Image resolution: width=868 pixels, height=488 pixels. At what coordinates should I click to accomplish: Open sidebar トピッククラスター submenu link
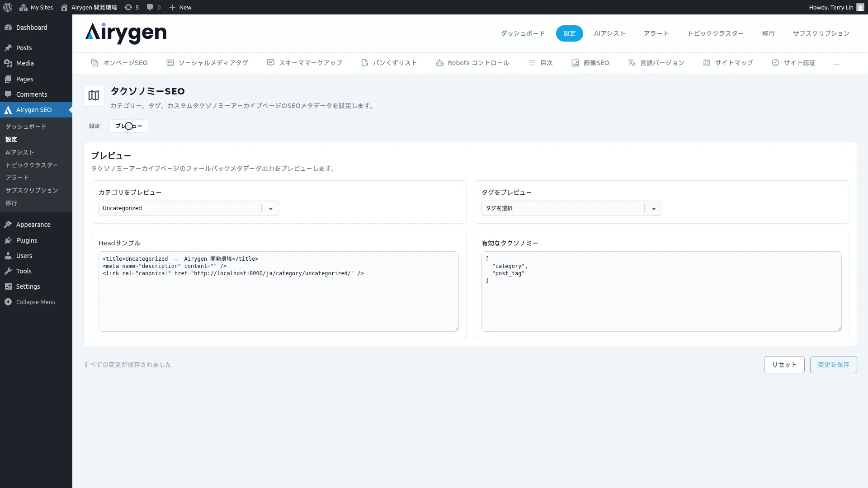(32, 165)
